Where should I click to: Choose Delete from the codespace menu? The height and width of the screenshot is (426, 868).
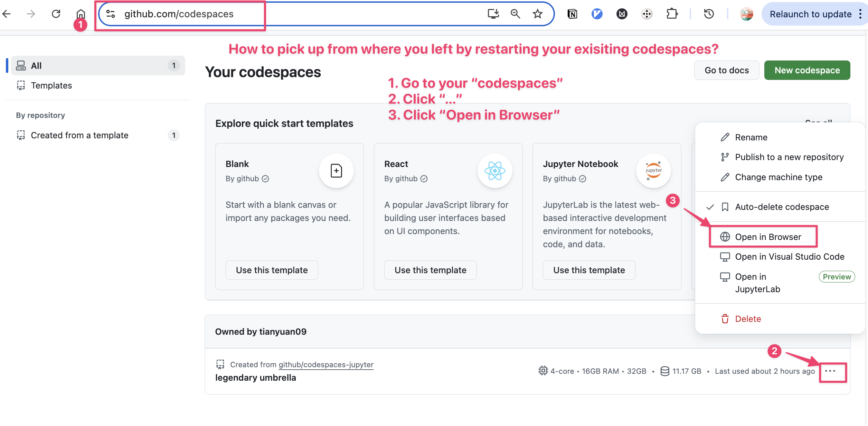click(748, 319)
